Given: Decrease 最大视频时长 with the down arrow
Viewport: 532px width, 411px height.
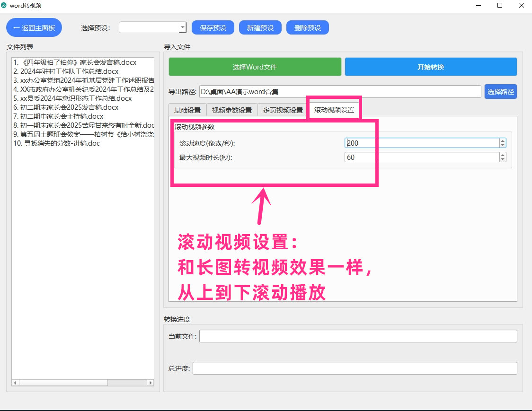Looking at the screenshot, I should pos(503,160).
